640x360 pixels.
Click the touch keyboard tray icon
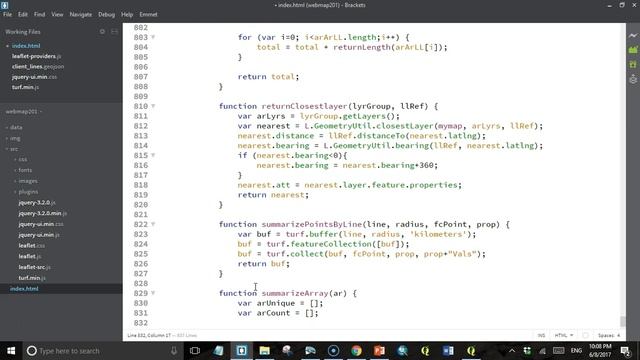(558, 351)
